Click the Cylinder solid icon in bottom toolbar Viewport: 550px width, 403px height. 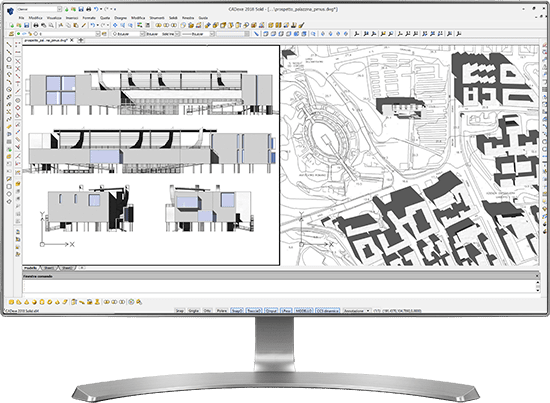pos(42,302)
